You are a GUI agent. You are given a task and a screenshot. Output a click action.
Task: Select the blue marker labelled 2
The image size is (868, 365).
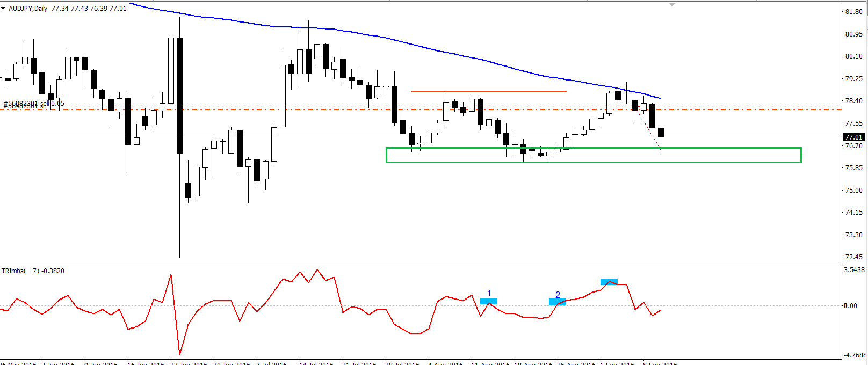(558, 302)
